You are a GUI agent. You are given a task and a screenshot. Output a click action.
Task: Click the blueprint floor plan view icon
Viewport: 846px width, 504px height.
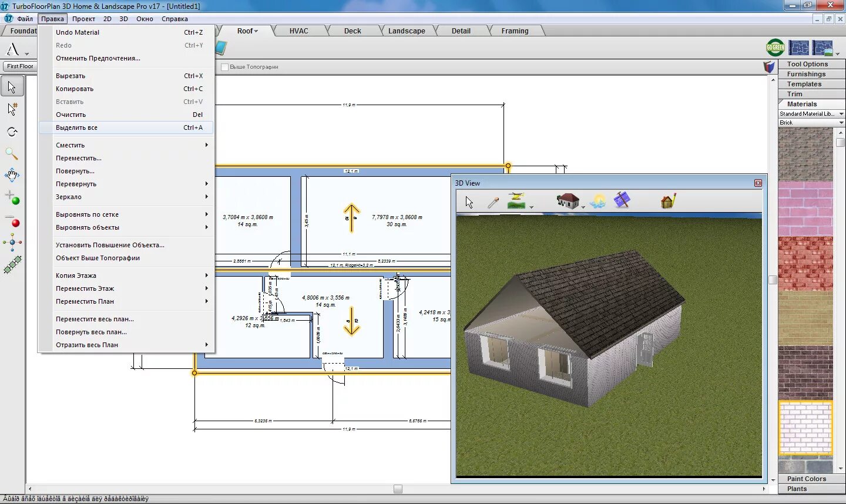pos(798,48)
